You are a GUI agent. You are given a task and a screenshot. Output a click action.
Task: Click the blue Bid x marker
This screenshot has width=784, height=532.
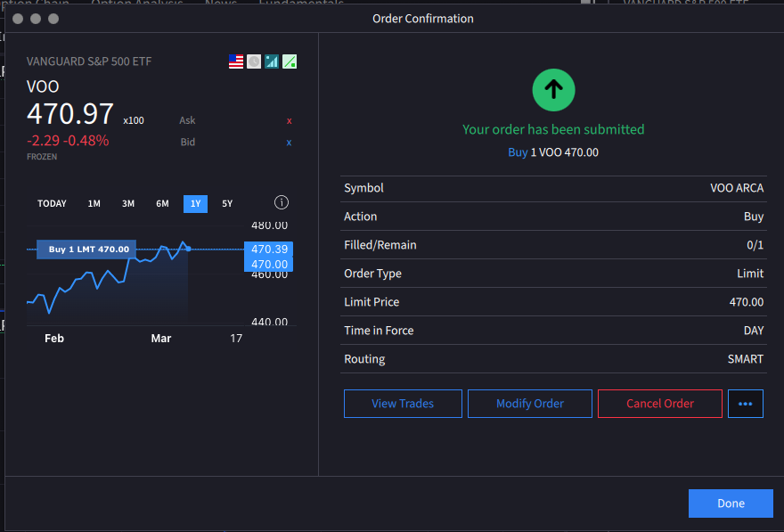[289, 143]
